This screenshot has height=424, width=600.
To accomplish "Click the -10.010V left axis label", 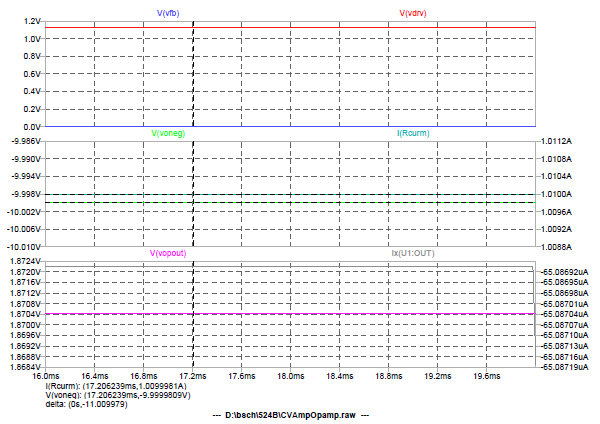I will pos(24,247).
